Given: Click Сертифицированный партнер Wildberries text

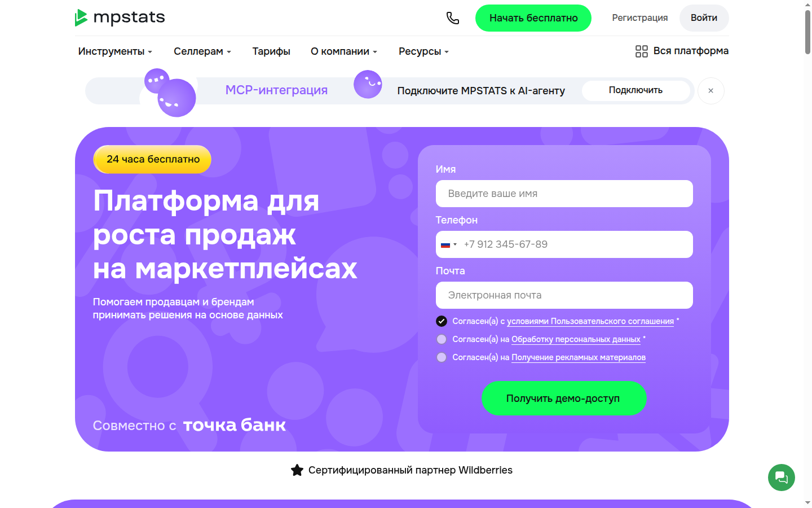Looking at the screenshot, I should coord(411,470).
